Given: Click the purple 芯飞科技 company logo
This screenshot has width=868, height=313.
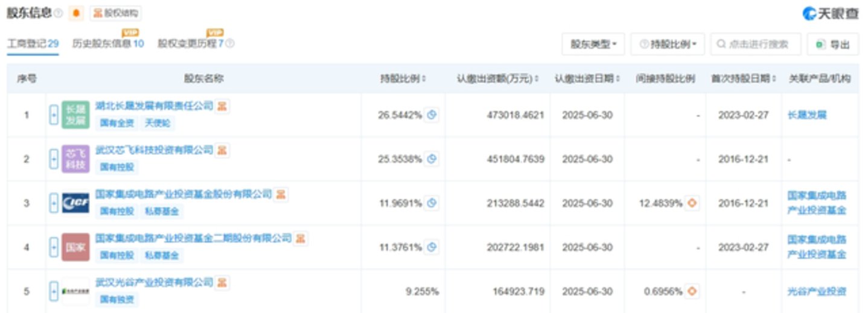Looking at the screenshot, I should coord(75,159).
